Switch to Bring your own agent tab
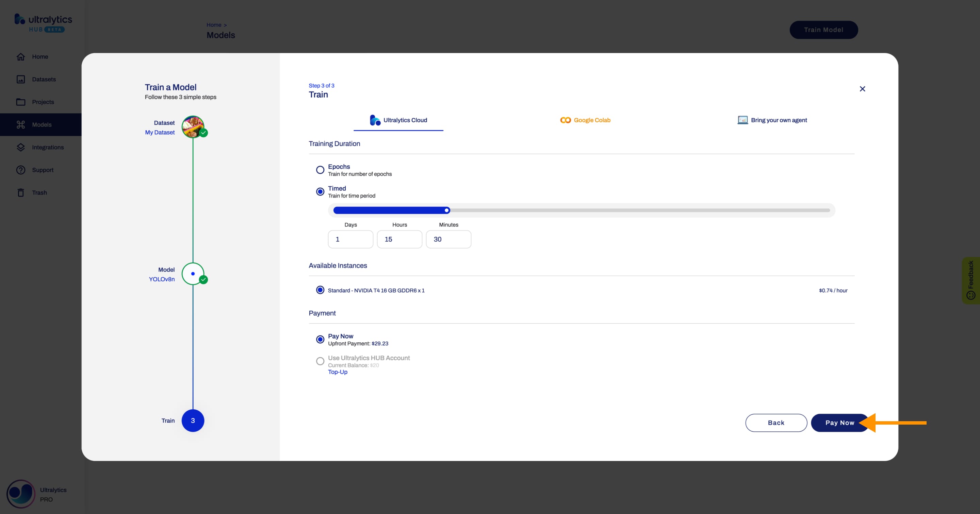980x514 pixels. click(x=772, y=120)
